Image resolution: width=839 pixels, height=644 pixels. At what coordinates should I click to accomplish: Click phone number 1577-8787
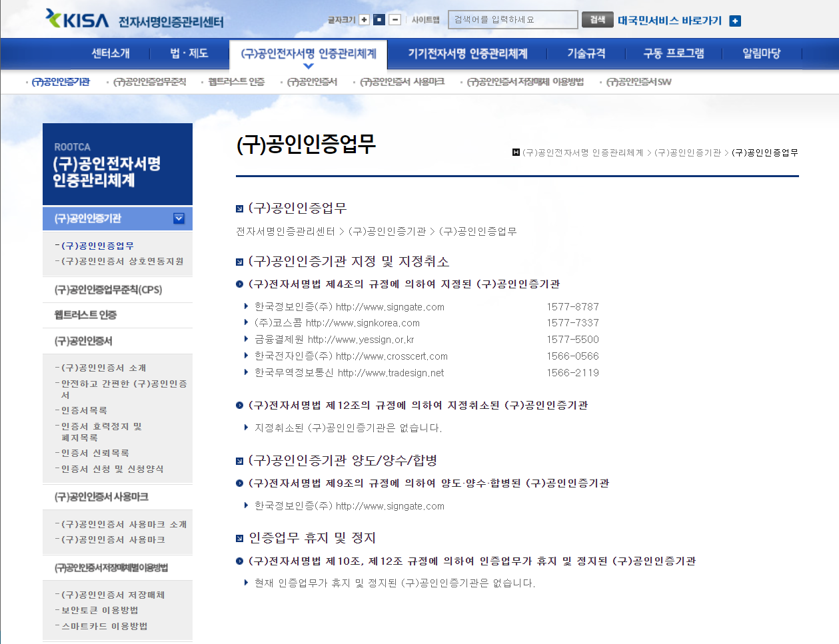click(572, 307)
